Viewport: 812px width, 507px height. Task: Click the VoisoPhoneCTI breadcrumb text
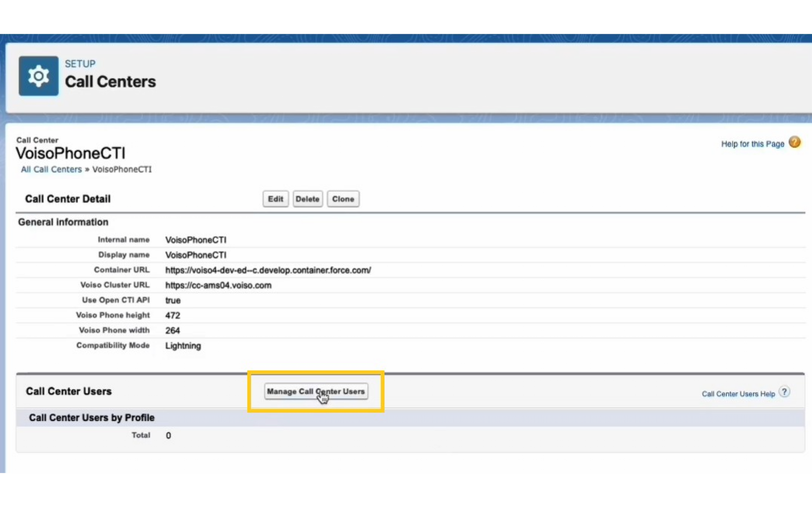(122, 169)
